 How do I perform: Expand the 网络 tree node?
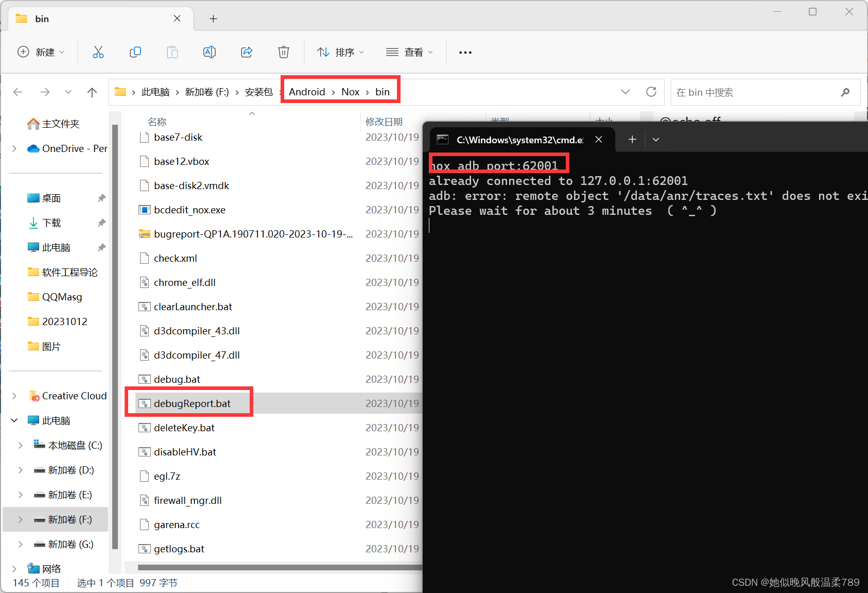(14, 569)
